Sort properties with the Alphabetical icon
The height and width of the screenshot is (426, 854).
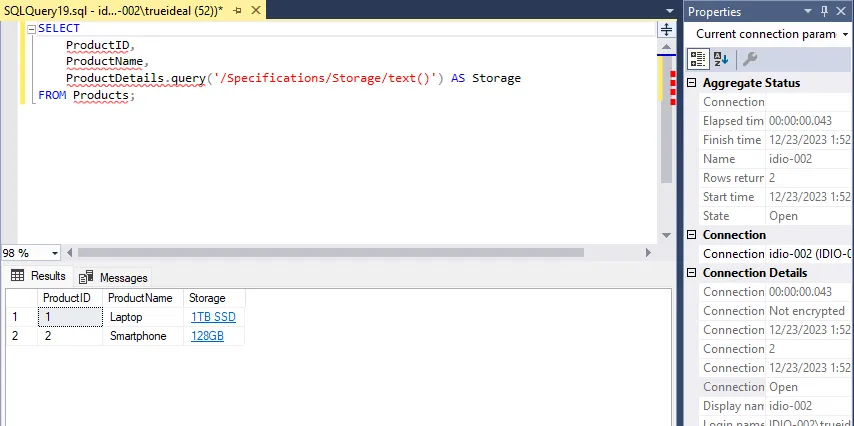tap(720, 59)
